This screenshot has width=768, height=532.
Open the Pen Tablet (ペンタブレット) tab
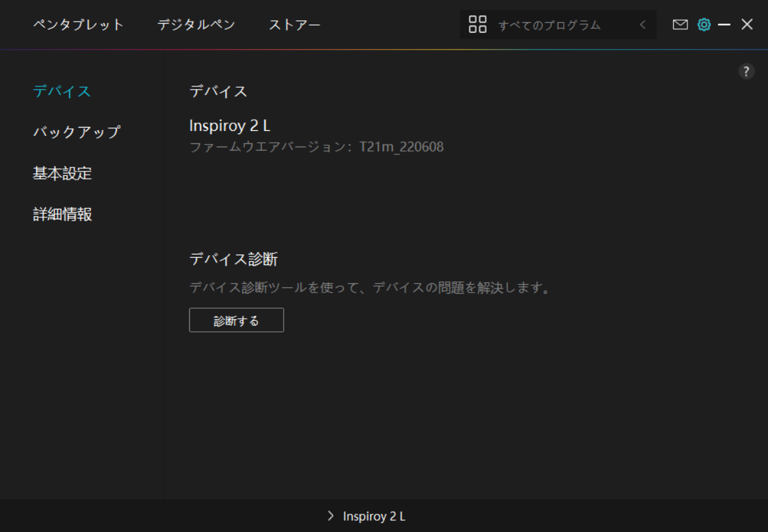tap(78, 25)
